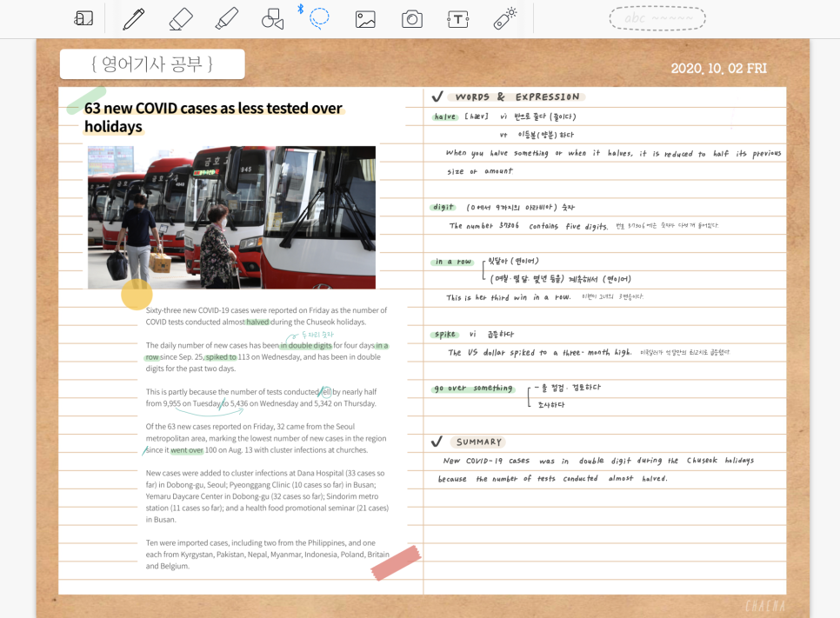Click the vocabulary word 'digit'
Viewport: 840px width, 618px height.
[x=443, y=207]
